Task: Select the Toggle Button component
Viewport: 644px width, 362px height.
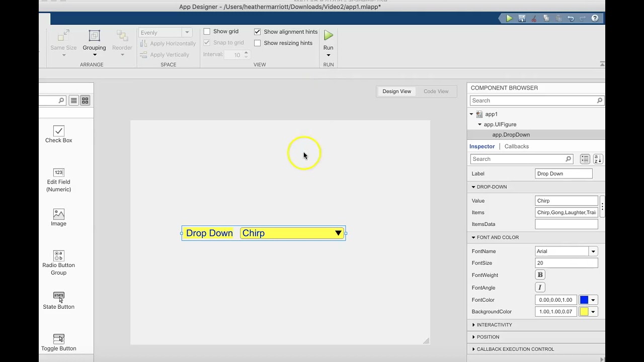Action: (58, 342)
